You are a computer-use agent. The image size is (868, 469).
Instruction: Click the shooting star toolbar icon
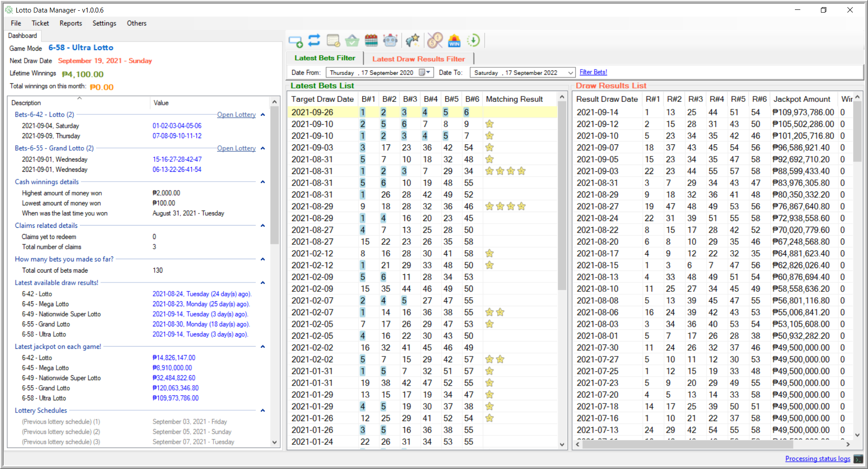[412, 41]
